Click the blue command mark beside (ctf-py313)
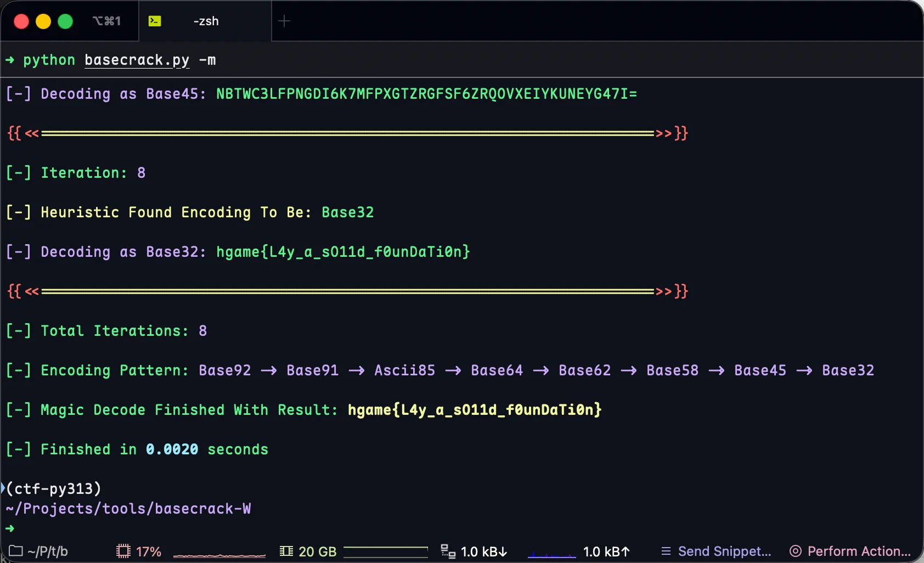 coord(3,488)
